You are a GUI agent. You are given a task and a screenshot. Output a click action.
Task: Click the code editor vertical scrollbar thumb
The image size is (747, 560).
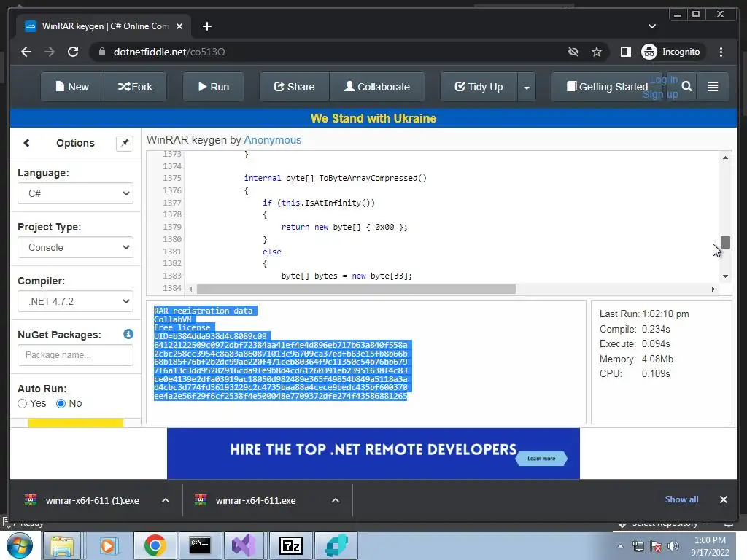point(725,242)
